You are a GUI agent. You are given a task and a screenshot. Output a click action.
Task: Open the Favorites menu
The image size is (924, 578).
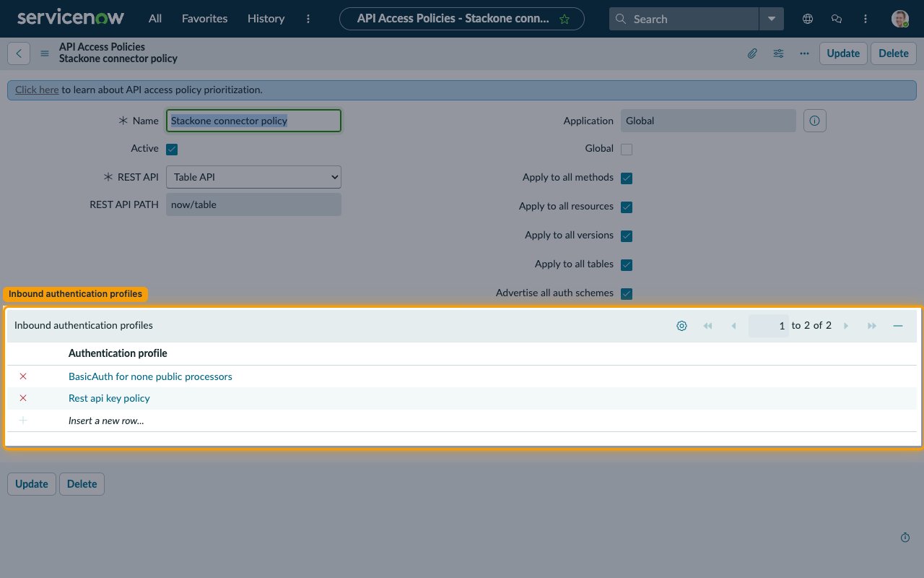[204, 19]
